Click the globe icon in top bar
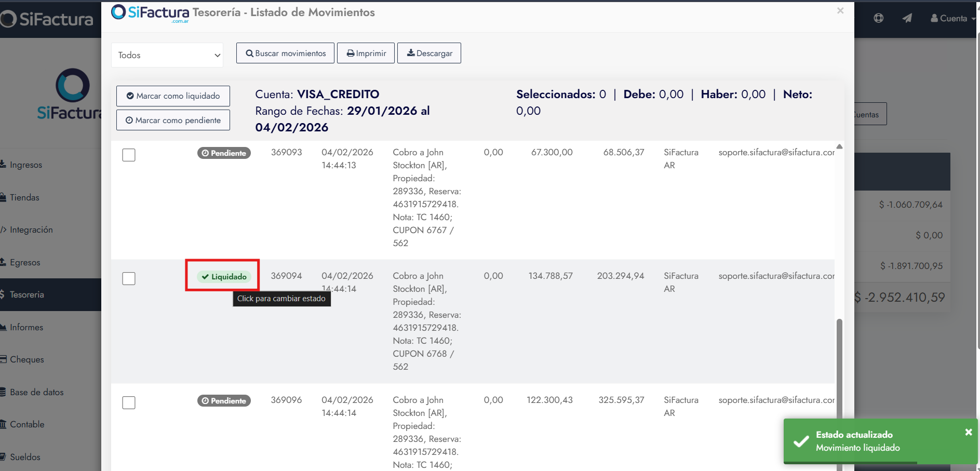The height and width of the screenshot is (471, 980). pos(878,18)
